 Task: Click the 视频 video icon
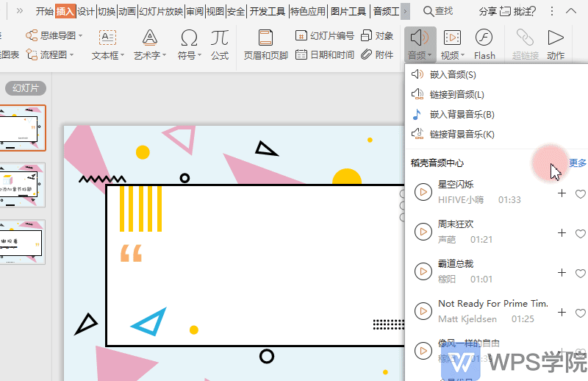click(452, 38)
